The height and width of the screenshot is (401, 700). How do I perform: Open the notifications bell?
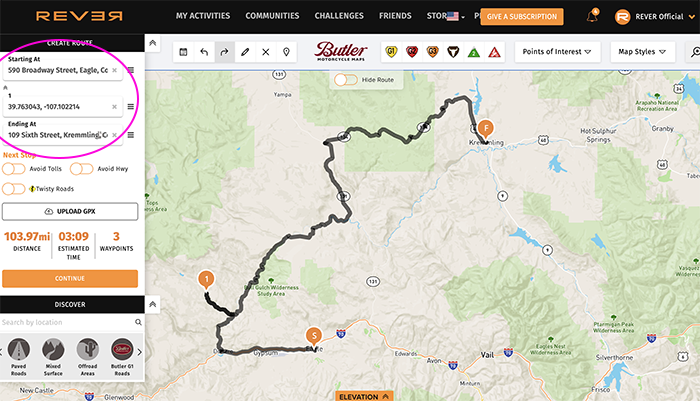592,16
